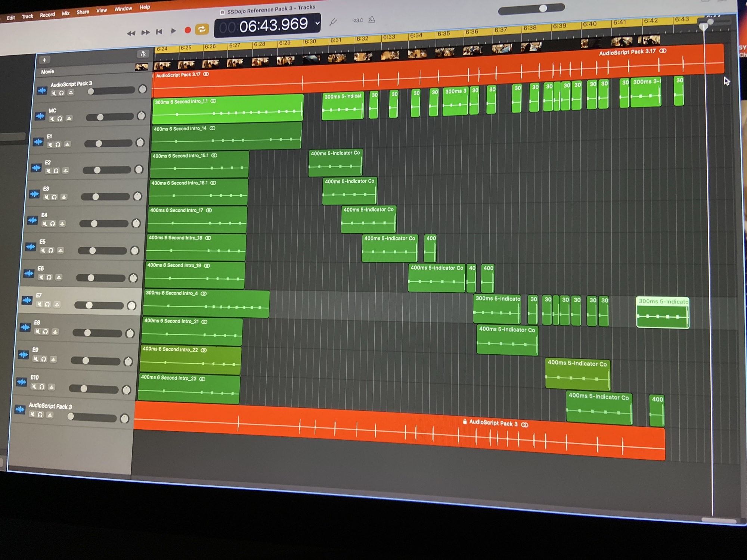Open the Record menu
747x560 pixels.
(47, 15)
